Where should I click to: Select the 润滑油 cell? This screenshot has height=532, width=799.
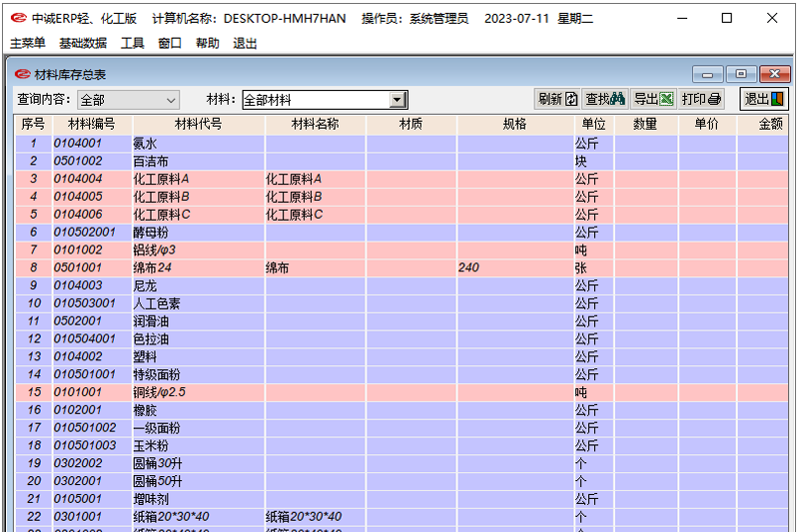(198, 321)
